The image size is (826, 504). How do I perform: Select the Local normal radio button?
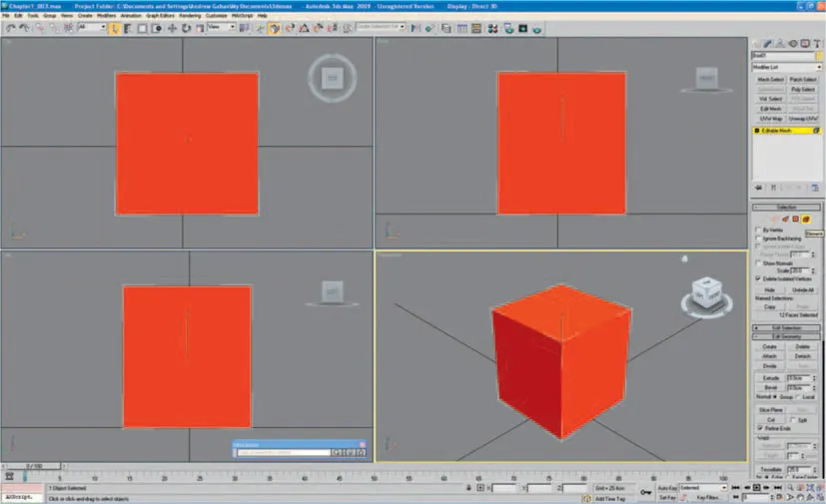point(797,396)
